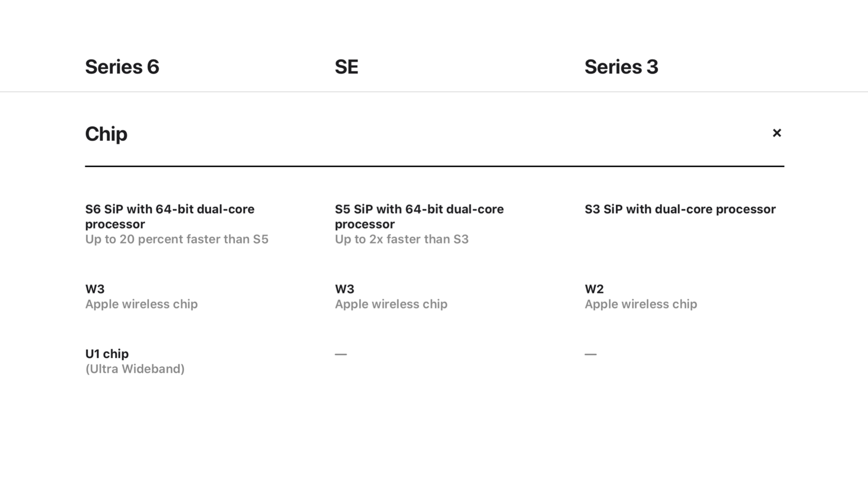The width and height of the screenshot is (868, 488).
Task: Select the SE column header
Action: (346, 67)
